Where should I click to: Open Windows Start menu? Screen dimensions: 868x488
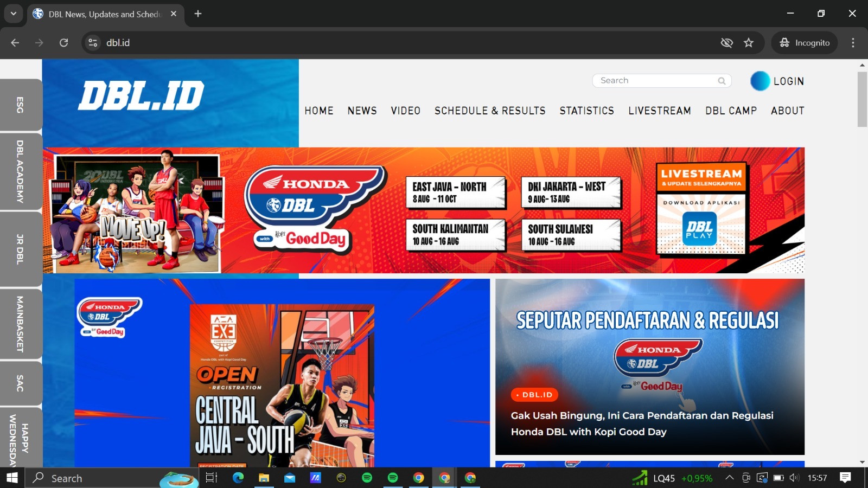pyautogui.click(x=12, y=478)
